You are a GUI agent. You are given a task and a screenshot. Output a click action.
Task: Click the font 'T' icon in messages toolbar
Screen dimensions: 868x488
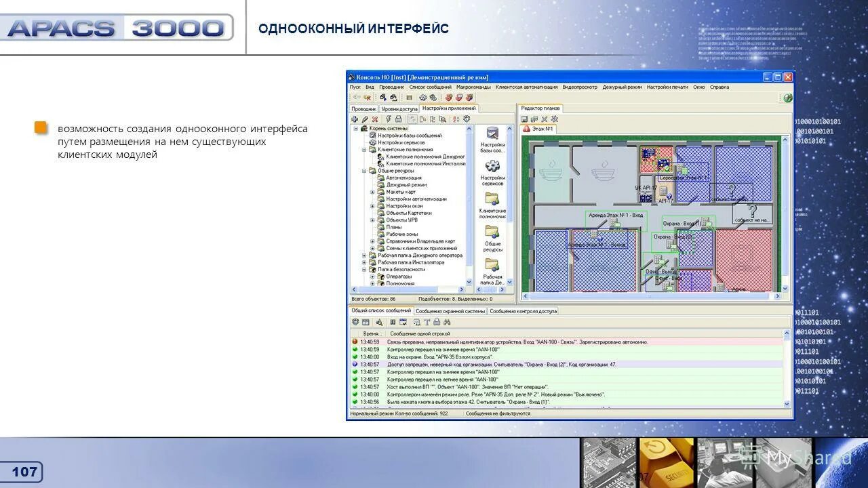[x=427, y=322]
